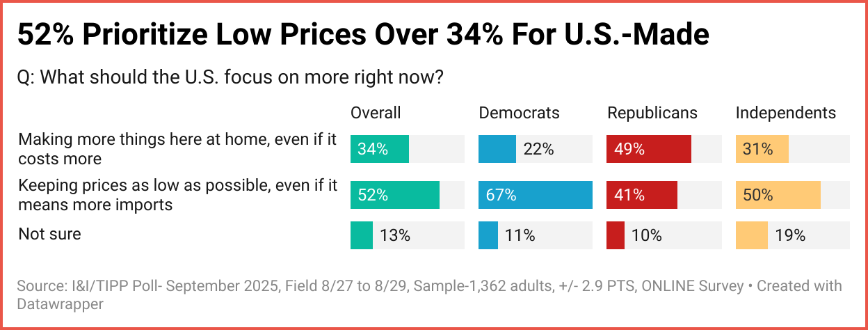This screenshot has width=868, height=330.
Task: Click the Republicans Not sure 10% bar
Action: pyautogui.click(x=614, y=235)
